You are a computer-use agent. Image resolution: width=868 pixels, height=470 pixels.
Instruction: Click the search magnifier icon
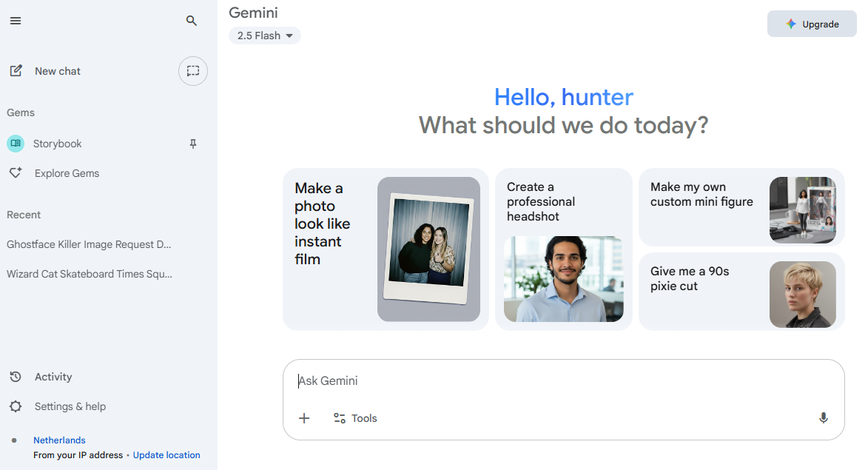pos(192,21)
